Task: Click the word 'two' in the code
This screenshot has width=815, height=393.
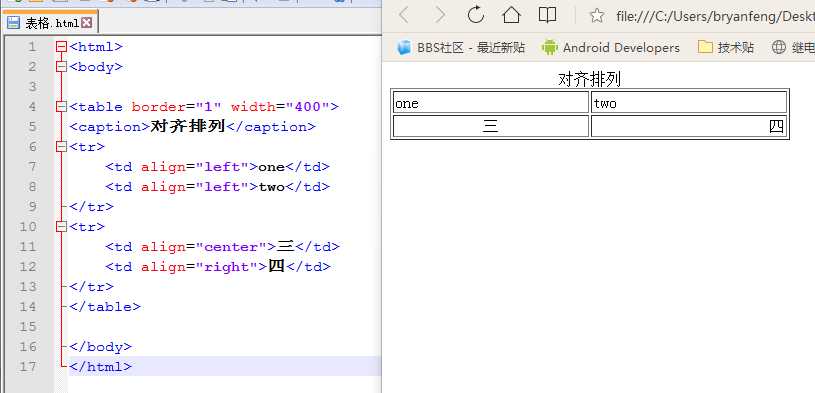Action: [x=271, y=187]
